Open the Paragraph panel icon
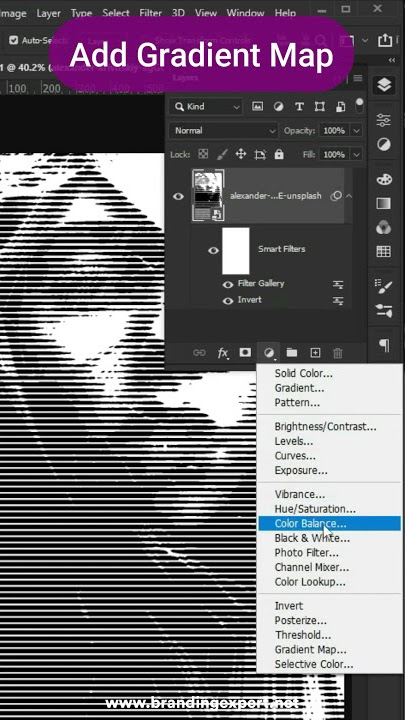The height and width of the screenshot is (720, 405). (385, 345)
